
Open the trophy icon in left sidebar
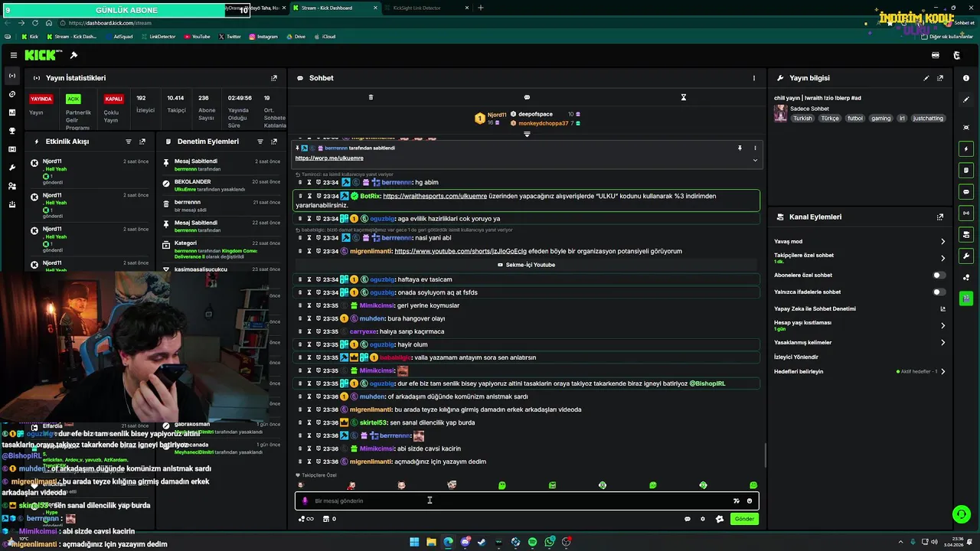[x=11, y=131]
